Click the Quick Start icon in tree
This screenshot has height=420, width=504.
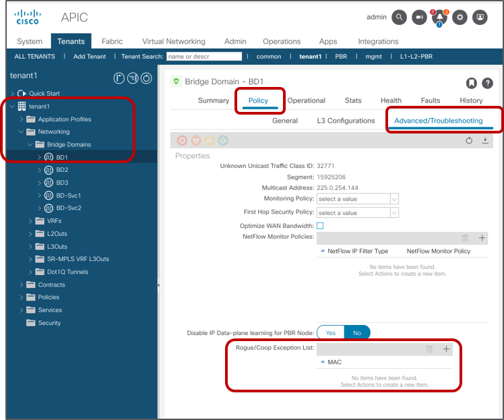pyautogui.click(x=22, y=93)
